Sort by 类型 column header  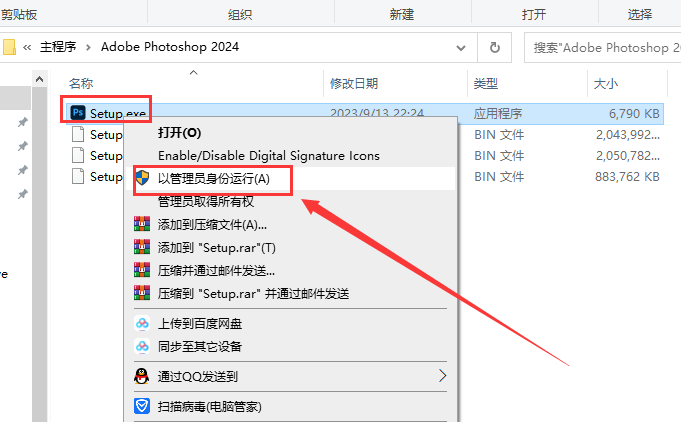click(x=486, y=83)
